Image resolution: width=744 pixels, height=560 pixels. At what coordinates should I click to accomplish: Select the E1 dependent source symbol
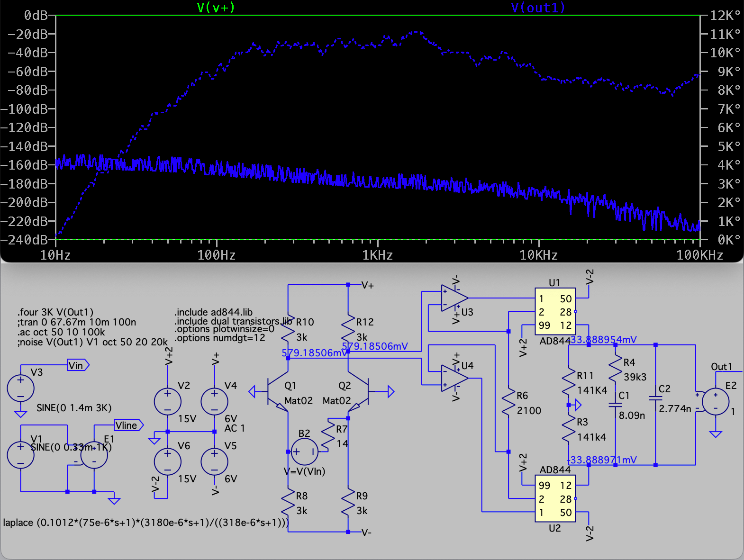pyautogui.click(x=94, y=455)
